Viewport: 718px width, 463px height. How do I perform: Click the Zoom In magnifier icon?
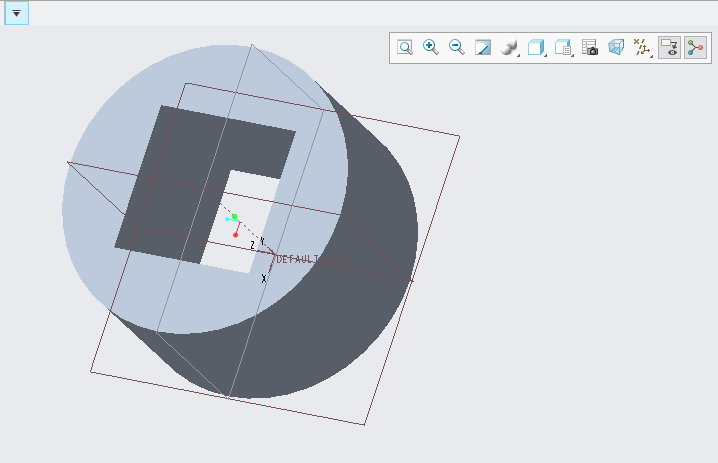point(431,47)
